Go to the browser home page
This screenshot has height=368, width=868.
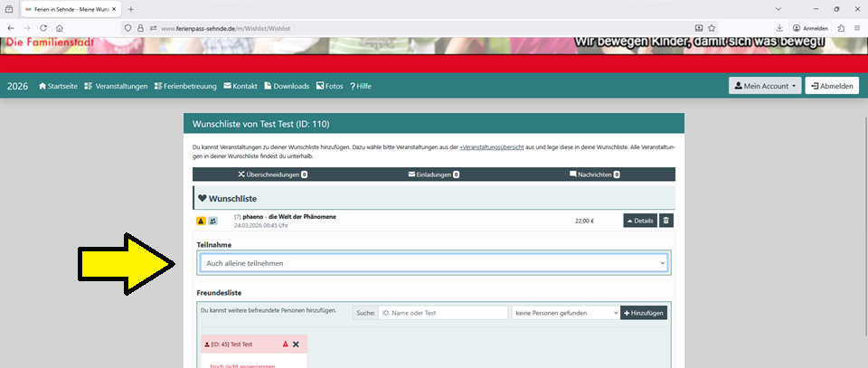coord(82,28)
